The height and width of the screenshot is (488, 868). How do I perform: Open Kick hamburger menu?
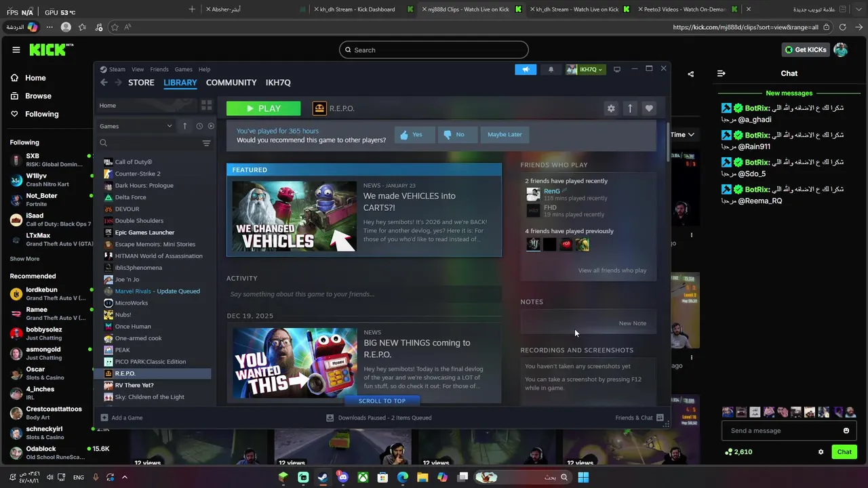tap(16, 49)
